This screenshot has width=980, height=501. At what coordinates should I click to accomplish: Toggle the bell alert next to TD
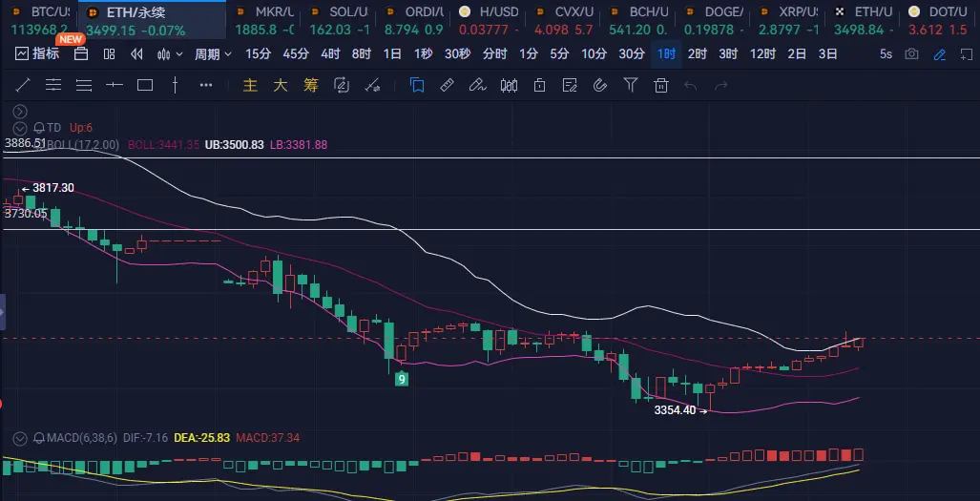coord(39,128)
